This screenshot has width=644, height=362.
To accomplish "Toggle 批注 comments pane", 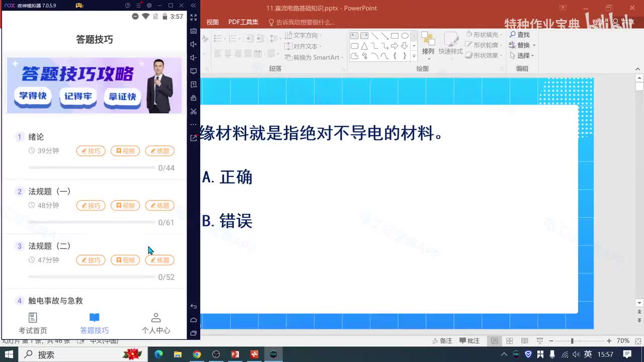I will coord(470,341).
